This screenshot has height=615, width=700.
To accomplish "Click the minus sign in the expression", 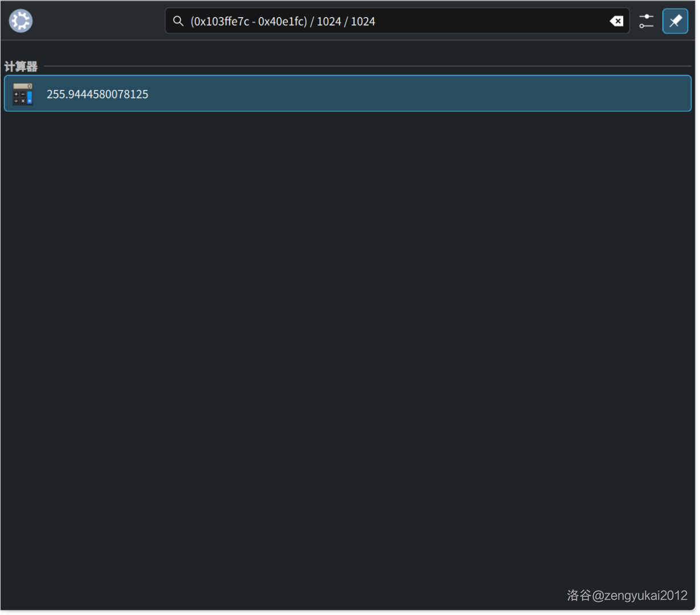I will pyautogui.click(x=254, y=22).
